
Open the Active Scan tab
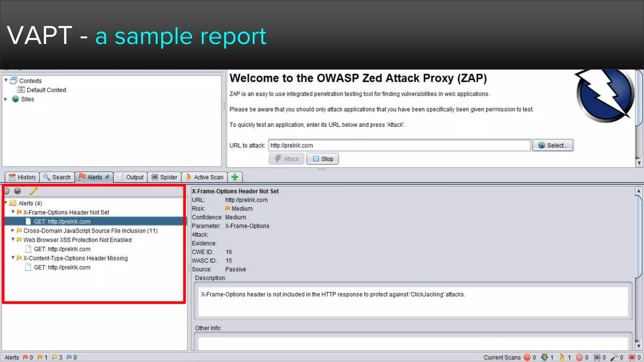[204, 177]
